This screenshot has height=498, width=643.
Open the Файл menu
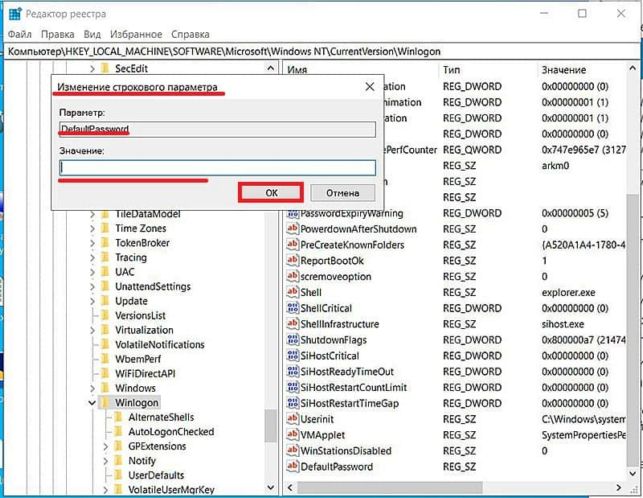[x=20, y=34]
